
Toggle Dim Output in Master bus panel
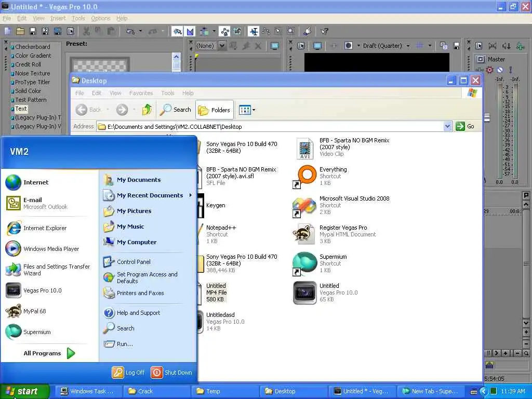[506, 46]
